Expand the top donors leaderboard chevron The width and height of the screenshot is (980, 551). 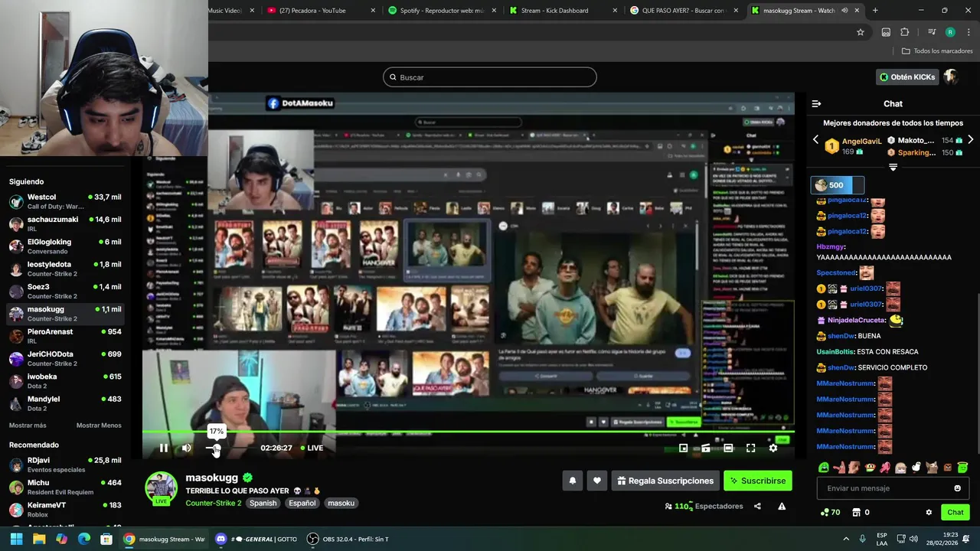pyautogui.click(x=893, y=166)
